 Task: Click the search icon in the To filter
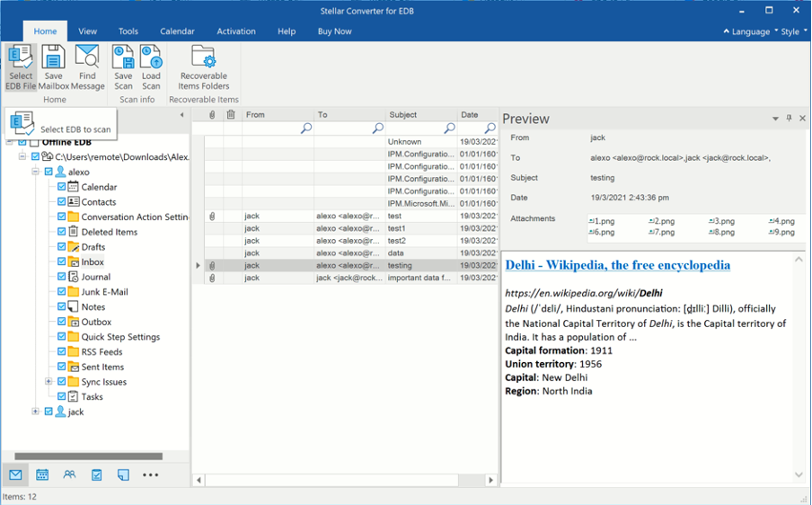coord(378,128)
